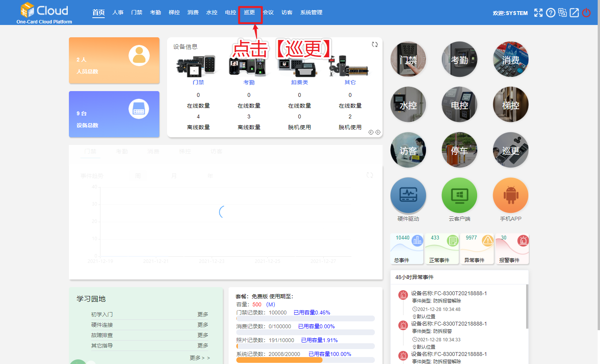The height and width of the screenshot is (364, 600).
Task: Open the 硬件驱动 hardware driver icon
Action: (x=408, y=195)
